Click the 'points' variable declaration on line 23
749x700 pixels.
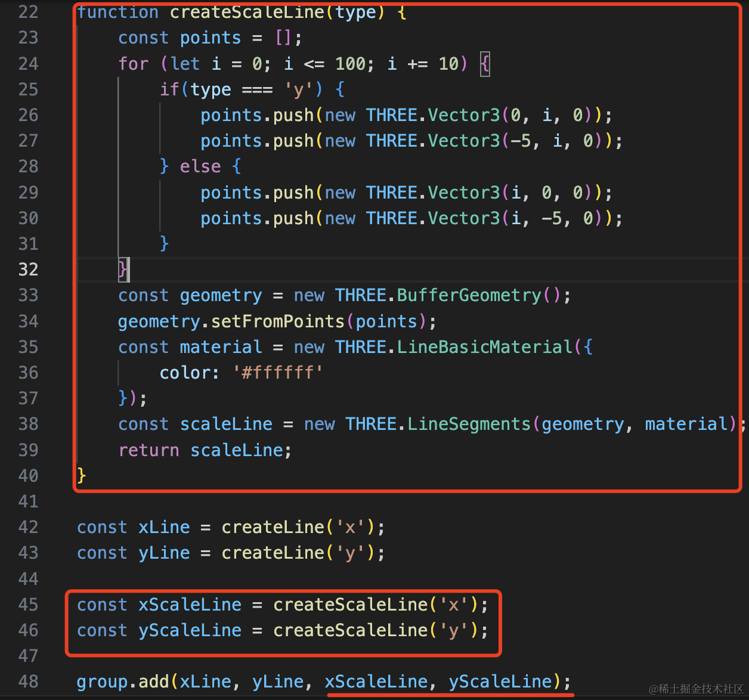211,38
